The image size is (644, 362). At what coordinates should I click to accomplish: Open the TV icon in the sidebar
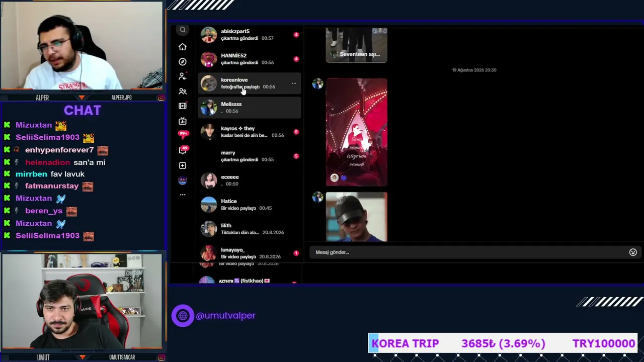coord(183,121)
